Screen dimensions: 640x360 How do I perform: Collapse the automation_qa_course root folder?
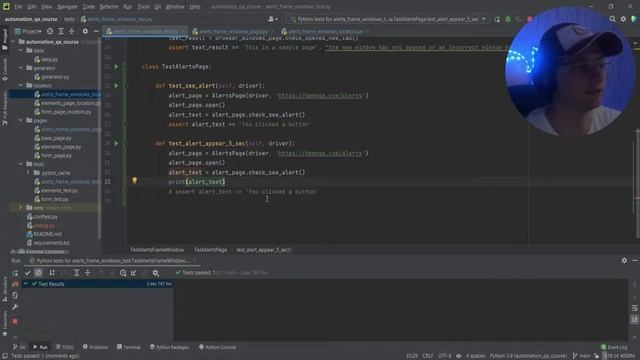[13, 42]
